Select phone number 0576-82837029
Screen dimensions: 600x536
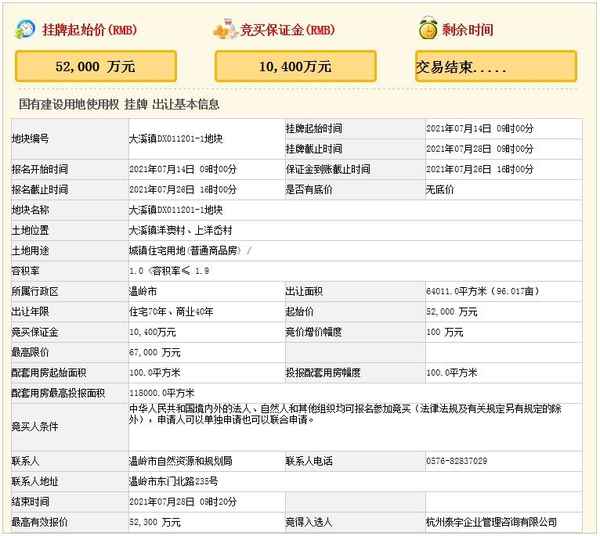coord(457,461)
